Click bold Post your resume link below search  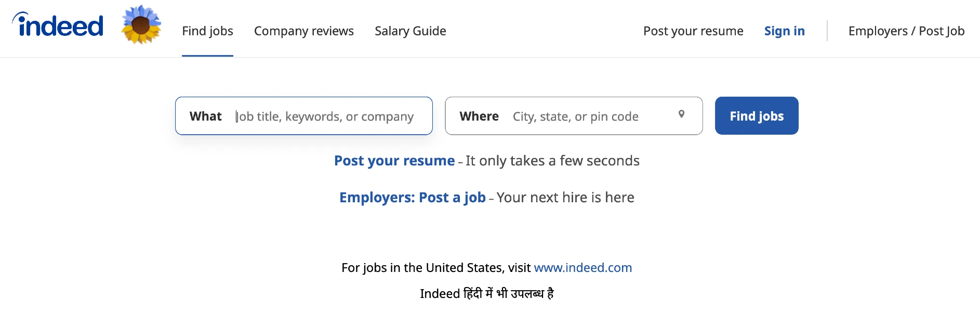(394, 161)
